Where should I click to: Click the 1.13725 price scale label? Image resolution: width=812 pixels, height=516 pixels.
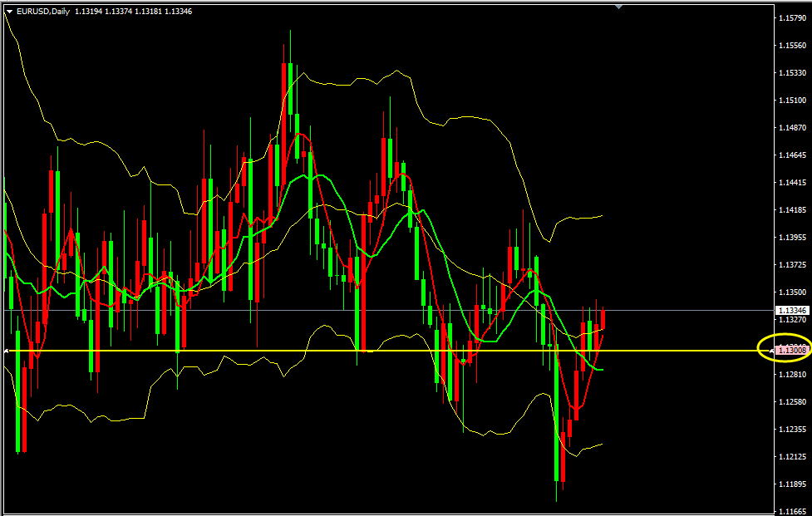point(792,265)
